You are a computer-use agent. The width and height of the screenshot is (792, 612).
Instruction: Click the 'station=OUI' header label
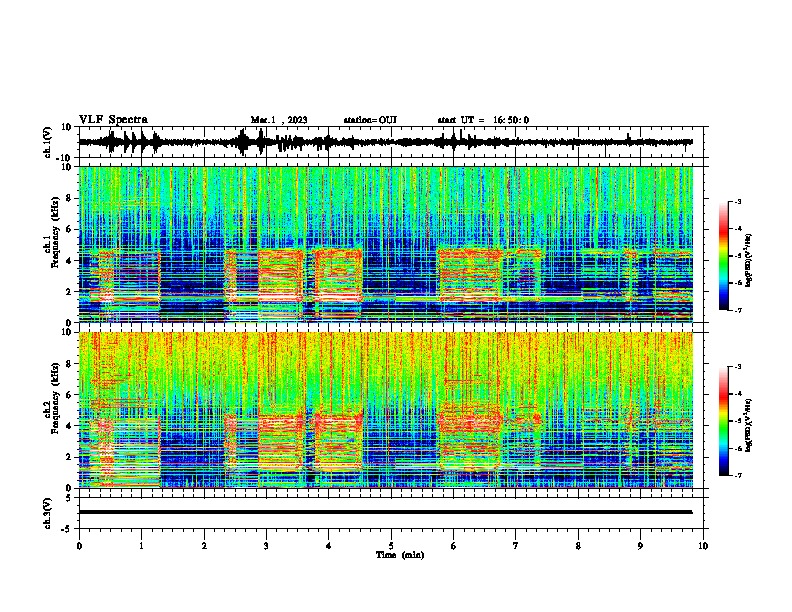pos(370,120)
